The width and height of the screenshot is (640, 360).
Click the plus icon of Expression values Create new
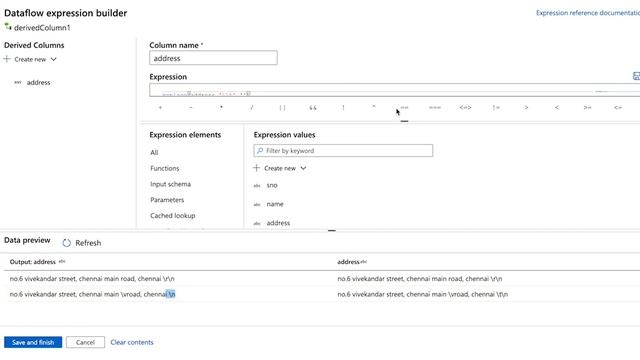(256, 168)
